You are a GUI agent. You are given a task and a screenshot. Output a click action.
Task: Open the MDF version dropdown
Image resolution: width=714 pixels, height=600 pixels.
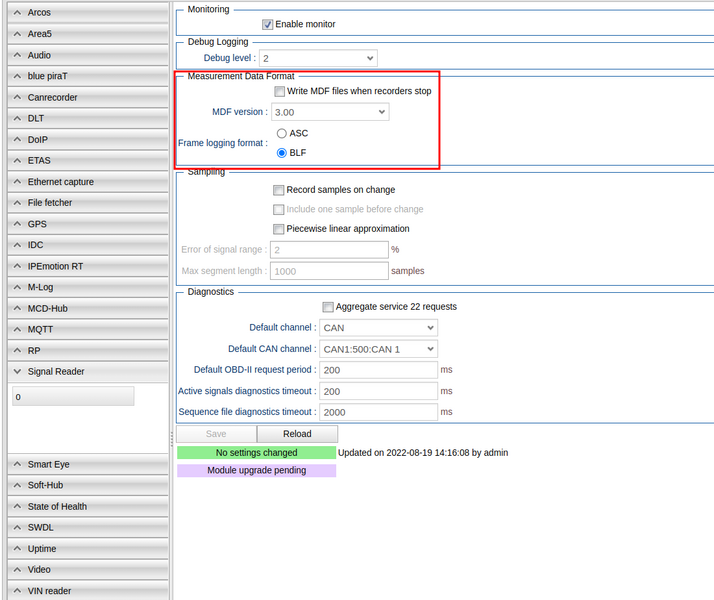point(329,112)
